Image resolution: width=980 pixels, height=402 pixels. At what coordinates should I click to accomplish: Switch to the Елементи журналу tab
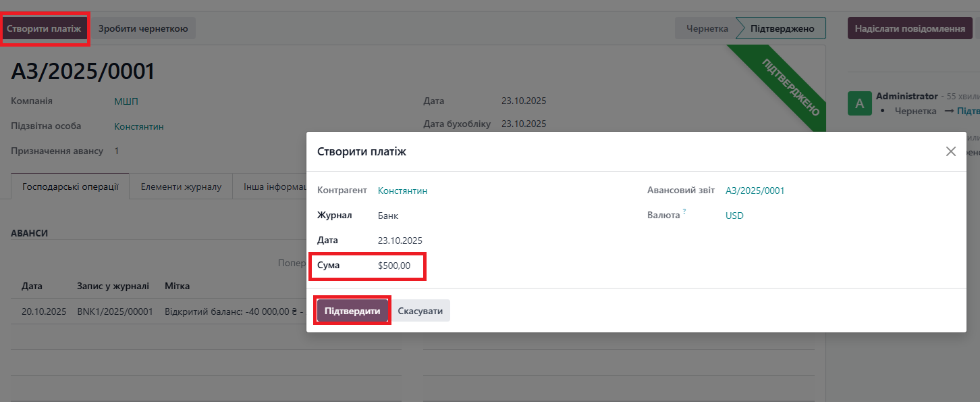click(x=181, y=187)
